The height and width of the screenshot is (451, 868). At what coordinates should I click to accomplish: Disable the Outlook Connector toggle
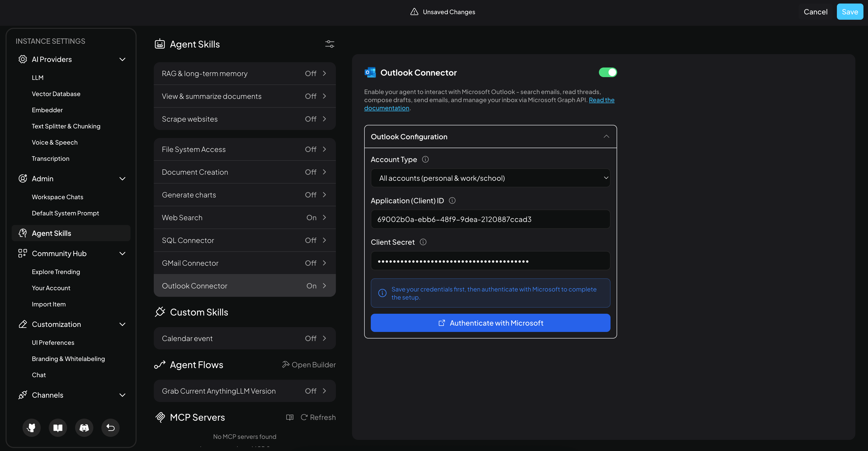tap(607, 72)
